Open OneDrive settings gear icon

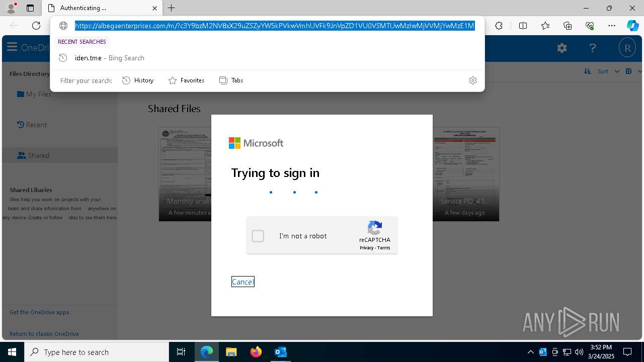click(562, 48)
